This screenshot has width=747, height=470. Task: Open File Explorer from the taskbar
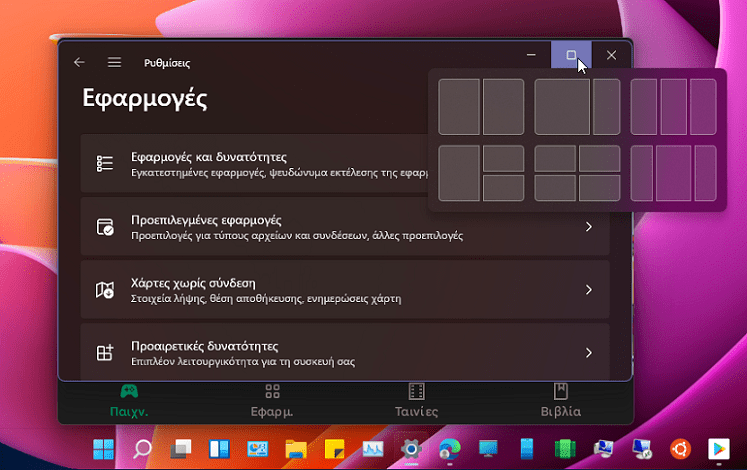click(x=296, y=449)
